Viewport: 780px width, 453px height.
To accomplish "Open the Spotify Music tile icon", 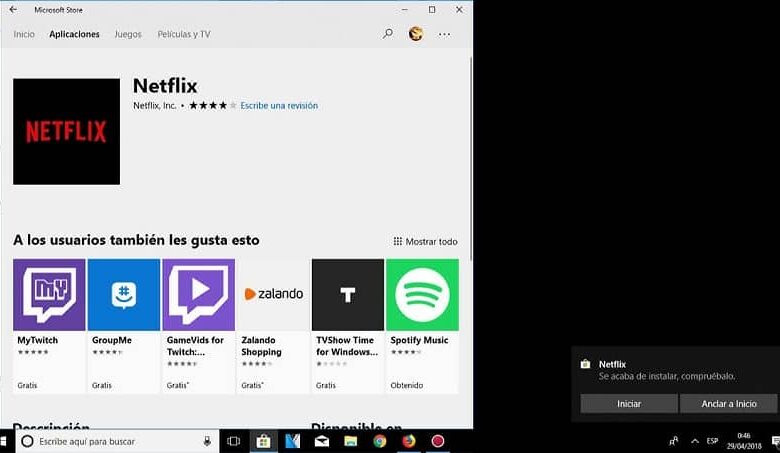I will pyautogui.click(x=422, y=294).
